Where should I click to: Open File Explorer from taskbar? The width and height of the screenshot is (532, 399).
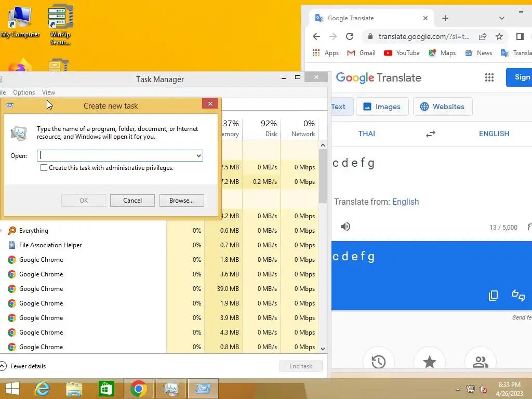coord(74,389)
